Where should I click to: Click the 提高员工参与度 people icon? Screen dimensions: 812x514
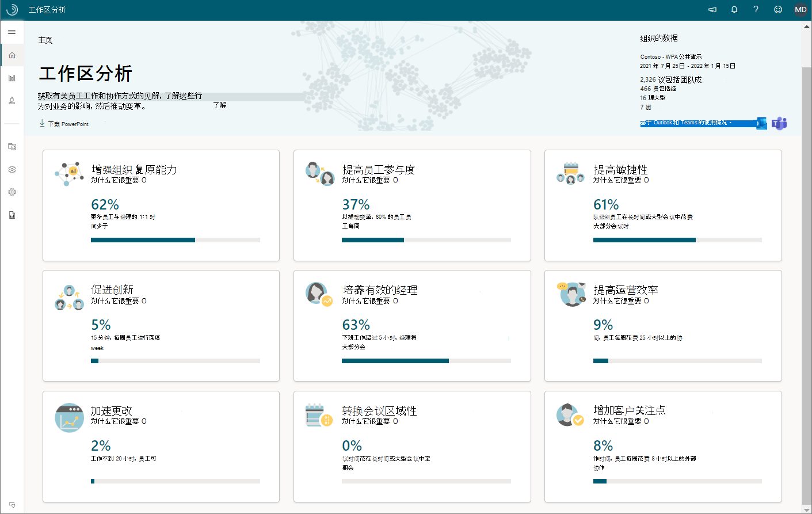tap(321, 174)
